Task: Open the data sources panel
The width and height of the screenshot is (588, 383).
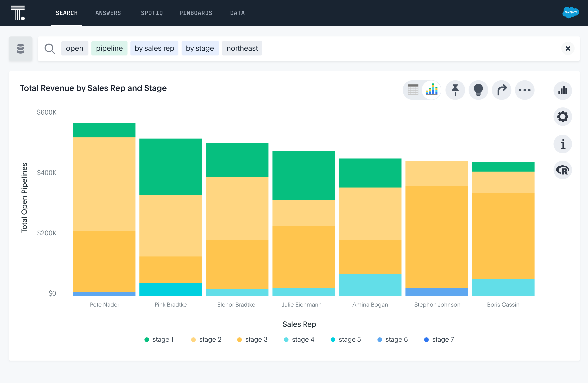Action: pyautogui.click(x=20, y=48)
